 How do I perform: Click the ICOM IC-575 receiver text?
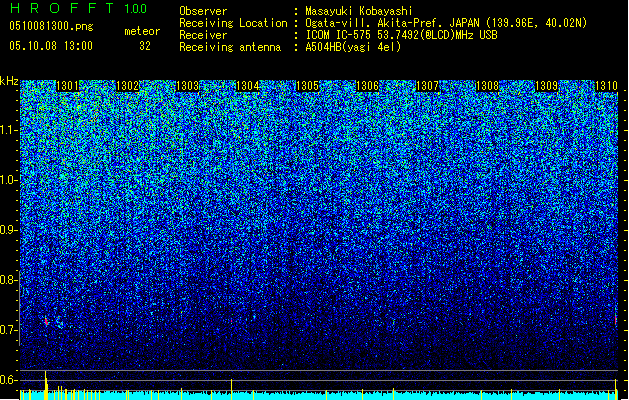pyautogui.click(x=401, y=35)
